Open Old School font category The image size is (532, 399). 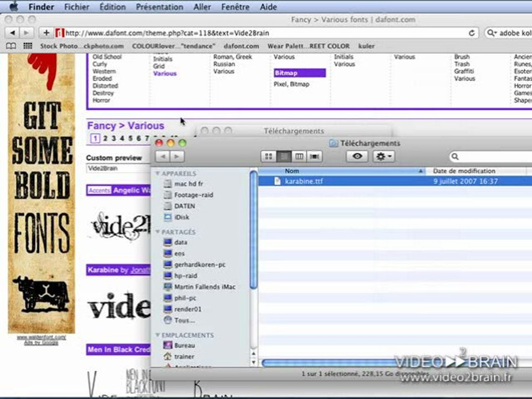[x=107, y=57]
